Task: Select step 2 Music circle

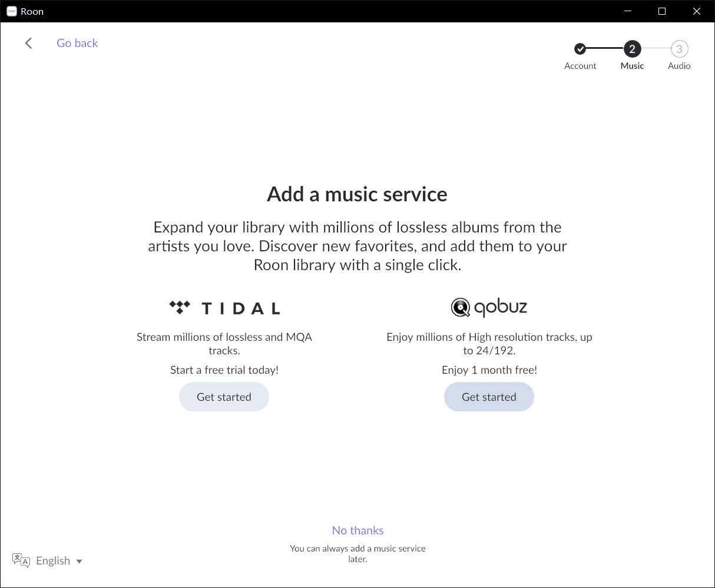Action: pos(632,49)
